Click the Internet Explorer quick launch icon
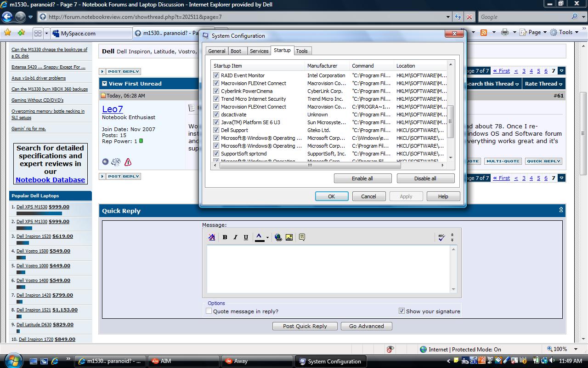The image size is (588, 368). coord(55,361)
